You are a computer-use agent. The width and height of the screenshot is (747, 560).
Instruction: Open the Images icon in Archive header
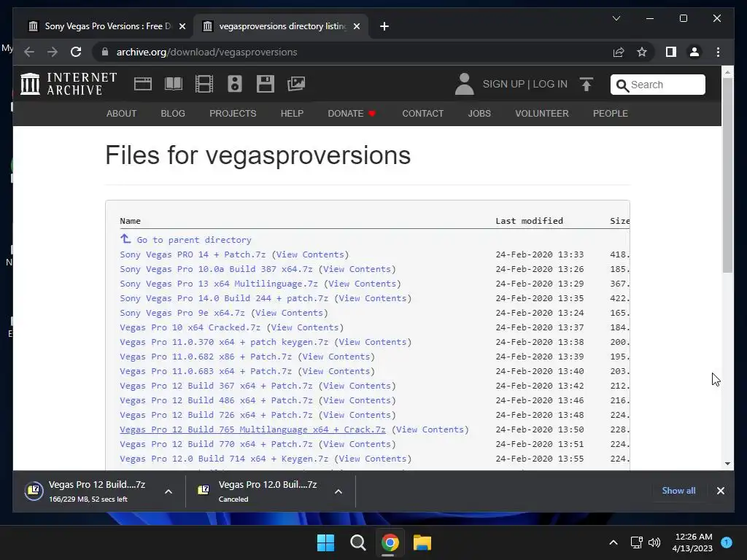(296, 84)
